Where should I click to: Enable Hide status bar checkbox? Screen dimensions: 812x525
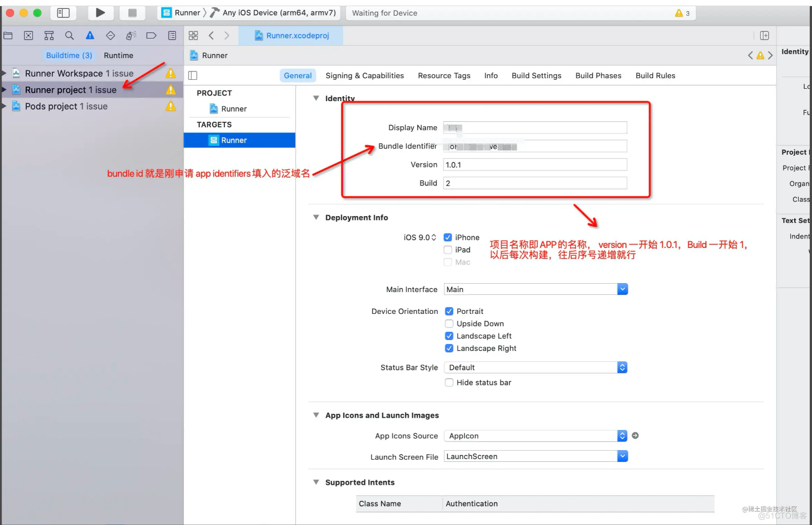449,383
